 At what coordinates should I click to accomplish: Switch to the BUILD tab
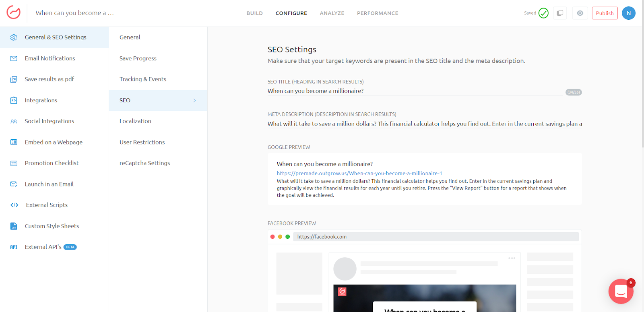click(254, 13)
